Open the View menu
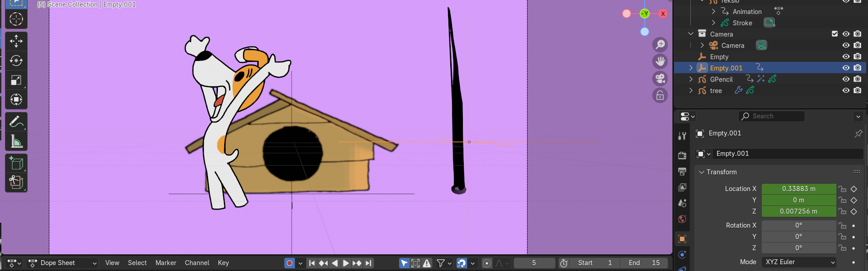Screen dimensions: 868x271 (x=112, y=263)
